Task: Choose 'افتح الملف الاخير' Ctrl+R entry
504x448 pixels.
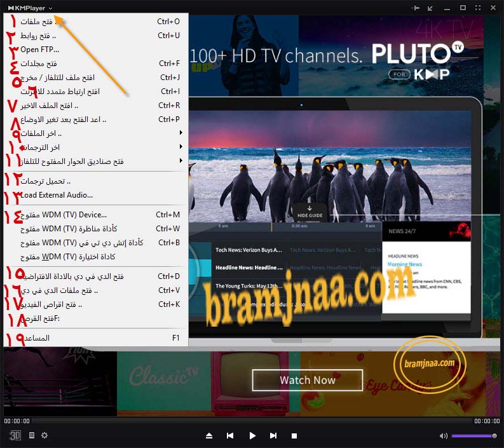Action: 96,105
